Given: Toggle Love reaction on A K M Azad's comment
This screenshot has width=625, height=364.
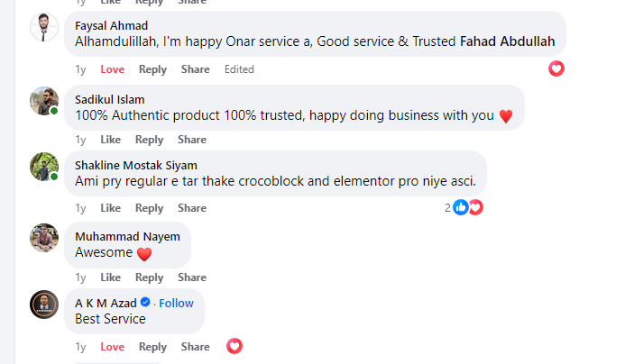Looking at the screenshot, I should [x=113, y=347].
